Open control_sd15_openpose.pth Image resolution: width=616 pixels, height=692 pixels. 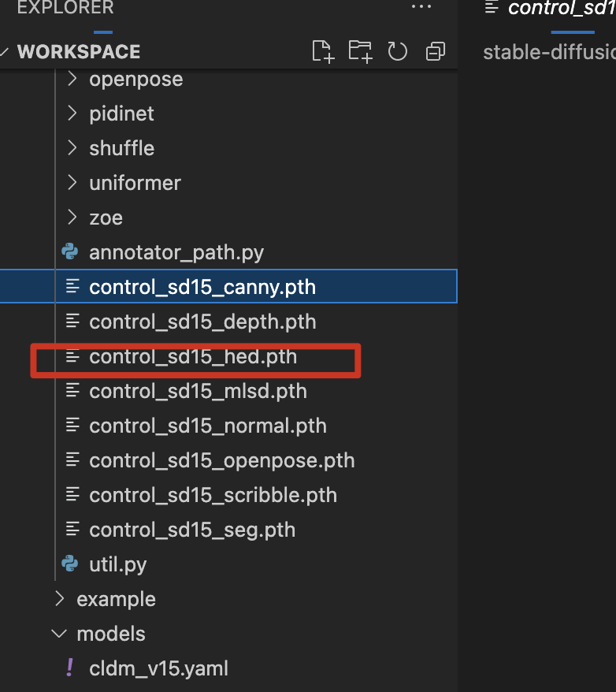point(222,461)
